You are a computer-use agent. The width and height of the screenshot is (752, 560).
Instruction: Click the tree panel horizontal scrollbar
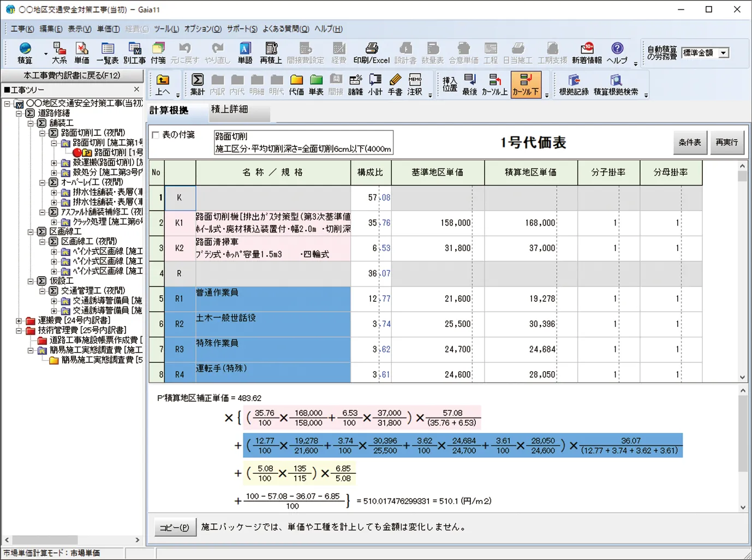click(x=71, y=540)
